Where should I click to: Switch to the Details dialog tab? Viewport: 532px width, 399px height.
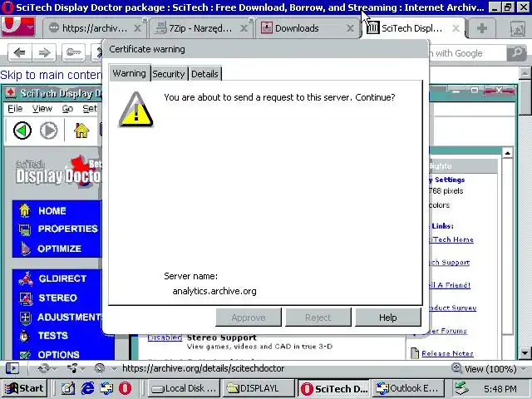204,74
